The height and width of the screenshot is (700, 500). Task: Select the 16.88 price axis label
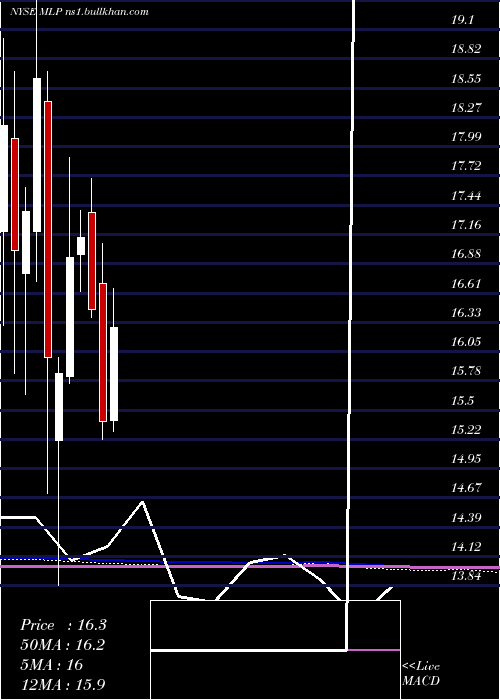[x=466, y=254]
